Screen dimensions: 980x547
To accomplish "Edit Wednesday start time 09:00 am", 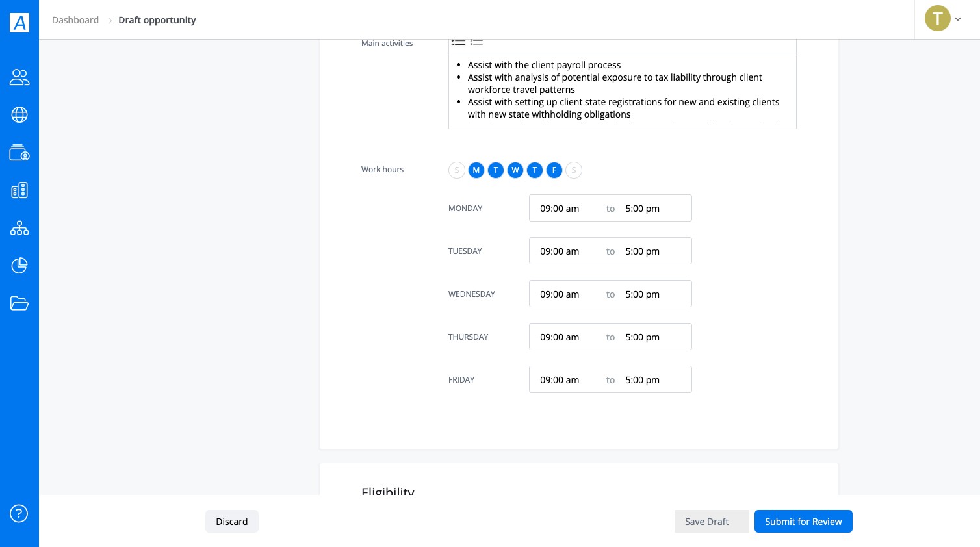I will coord(560,294).
